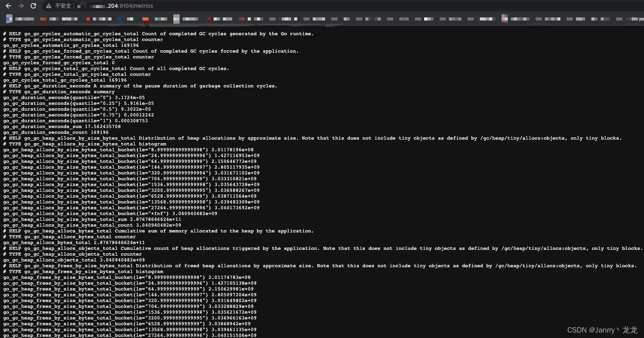This screenshot has width=644, height=338.
Task: Select the frees bucket le="320.99999999999994" line
Action: pos(130,301)
